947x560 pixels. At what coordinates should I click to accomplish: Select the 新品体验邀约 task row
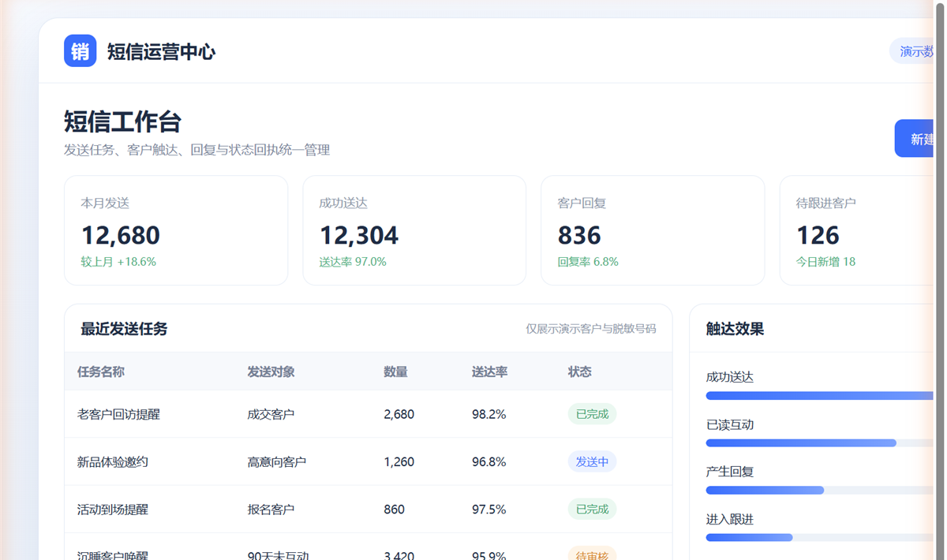(369, 461)
